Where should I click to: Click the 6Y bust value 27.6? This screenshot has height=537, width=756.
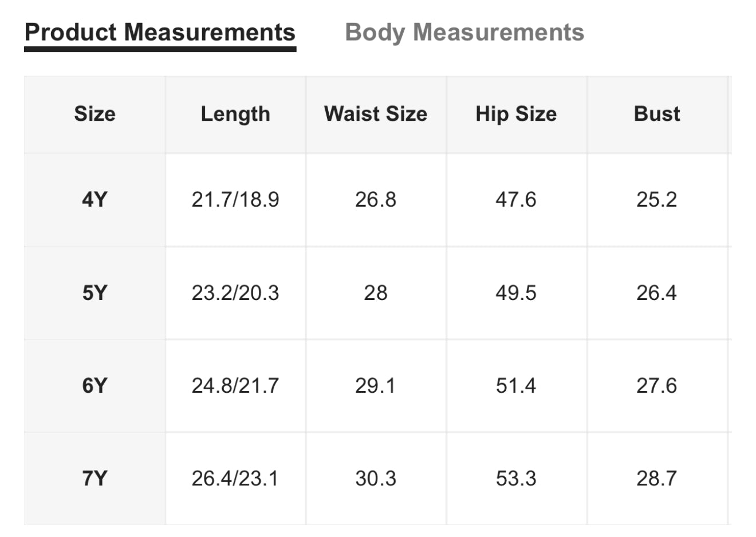click(657, 386)
